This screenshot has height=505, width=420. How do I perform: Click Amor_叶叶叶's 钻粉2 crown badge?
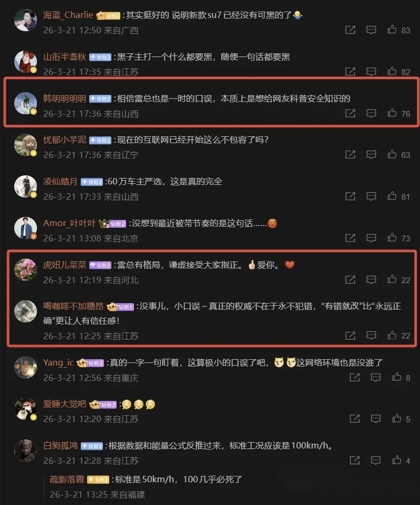click(112, 223)
